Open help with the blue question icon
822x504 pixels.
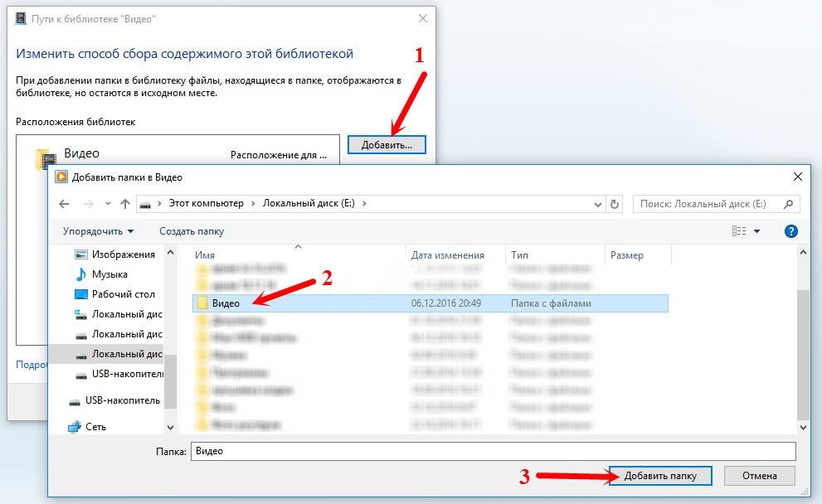pyautogui.click(x=790, y=231)
